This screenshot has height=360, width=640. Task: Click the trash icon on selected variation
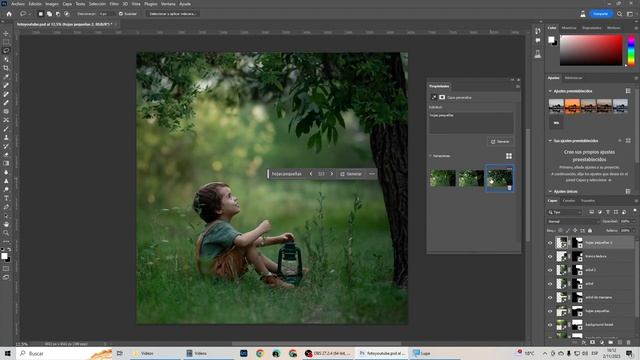[509, 188]
